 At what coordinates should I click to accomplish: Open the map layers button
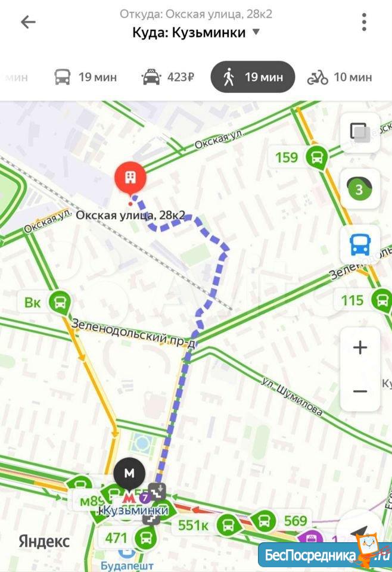click(360, 132)
